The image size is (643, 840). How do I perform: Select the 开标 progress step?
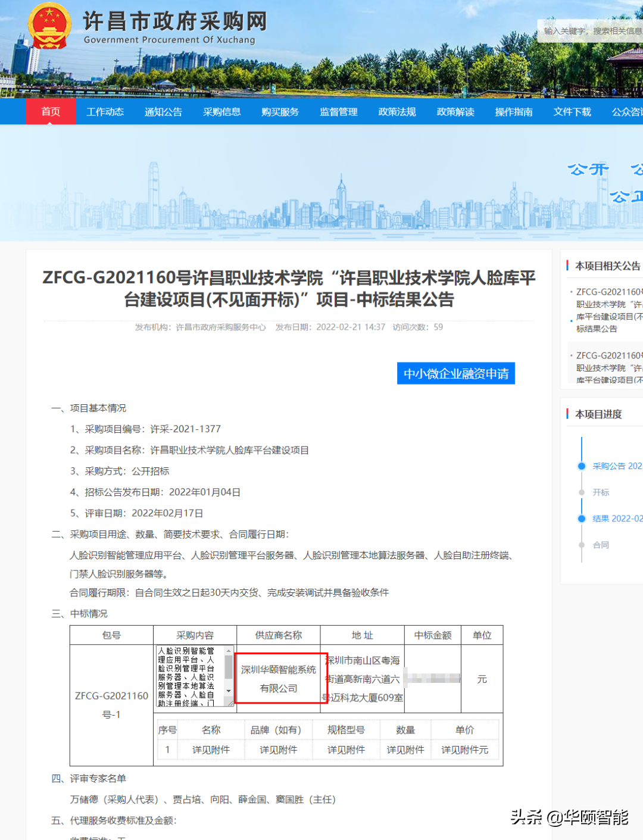click(601, 492)
